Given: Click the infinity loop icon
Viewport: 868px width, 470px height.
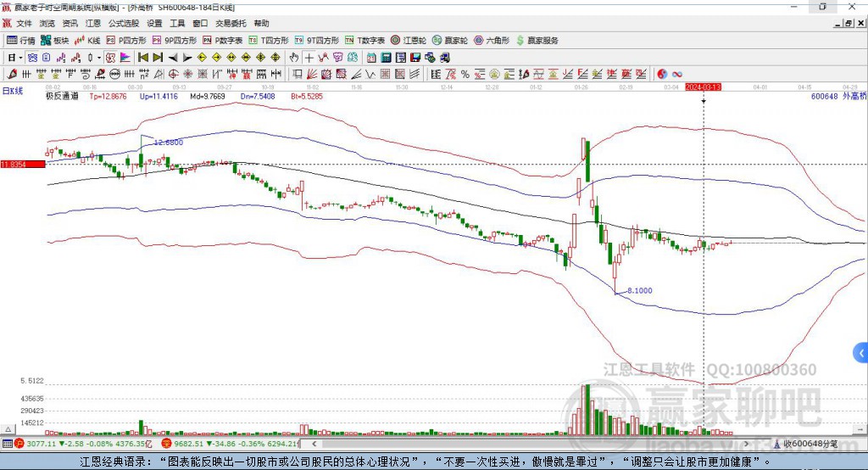Looking at the screenshot, I should click(x=677, y=75).
